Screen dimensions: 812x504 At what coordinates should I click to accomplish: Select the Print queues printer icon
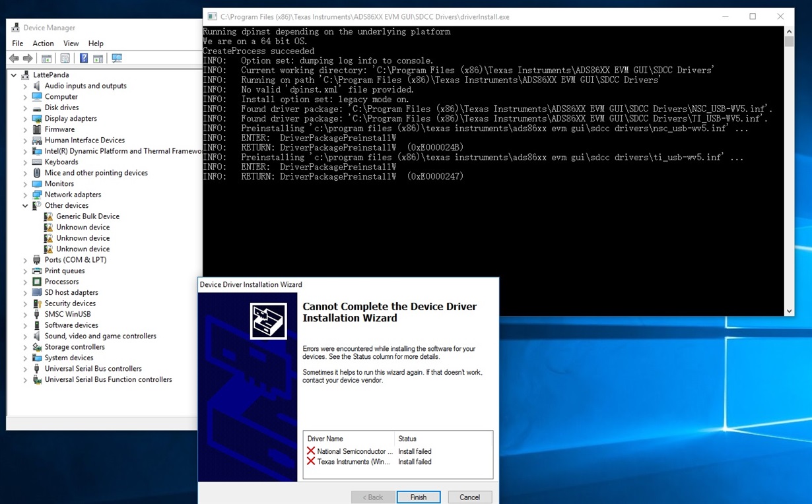tap(37, 270)
